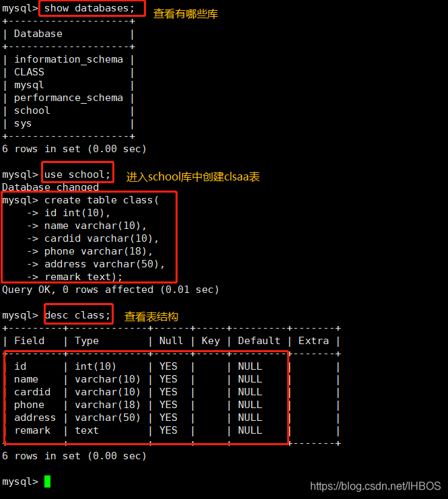The image size is (448, 499).
Task: Click the 'phone varchar(18),' definition line
Action: (99, 251)
